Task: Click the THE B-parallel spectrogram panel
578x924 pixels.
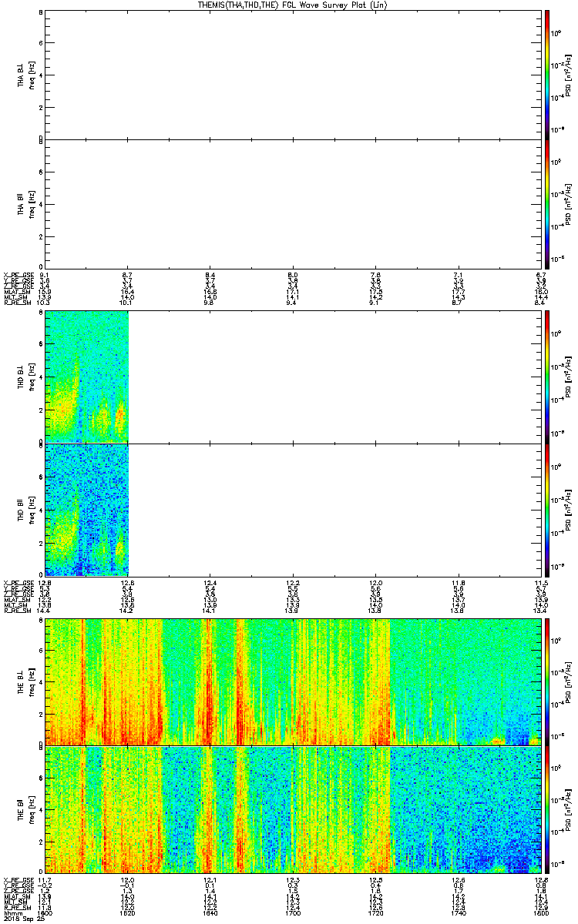Action: click(294, 809)
